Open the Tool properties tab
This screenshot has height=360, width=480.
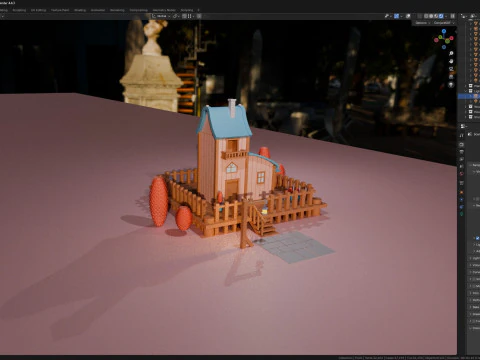coord(461,135)
